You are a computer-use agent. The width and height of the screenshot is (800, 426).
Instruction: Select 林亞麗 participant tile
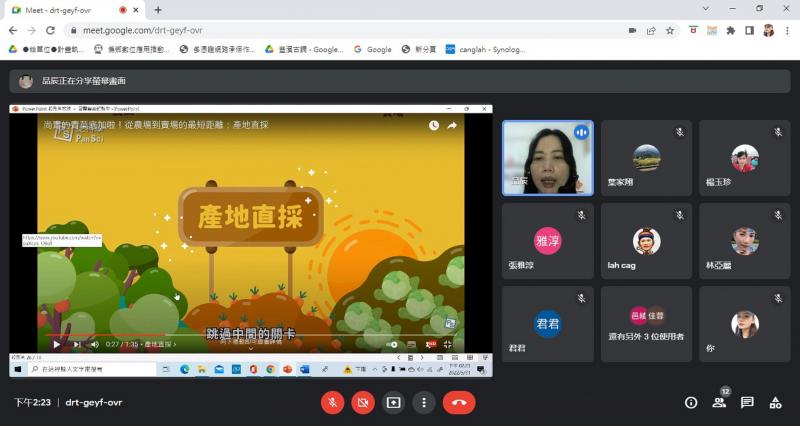coord(745,241)
